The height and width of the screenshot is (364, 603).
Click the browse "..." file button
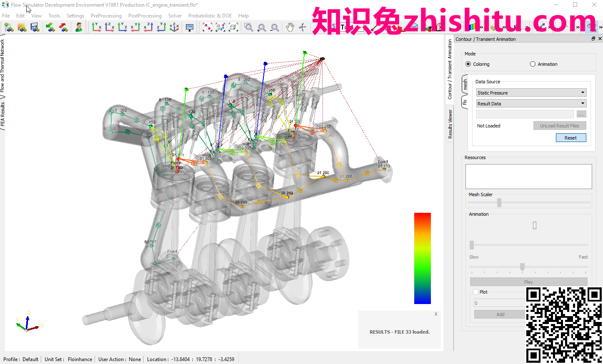click(581, 114)
